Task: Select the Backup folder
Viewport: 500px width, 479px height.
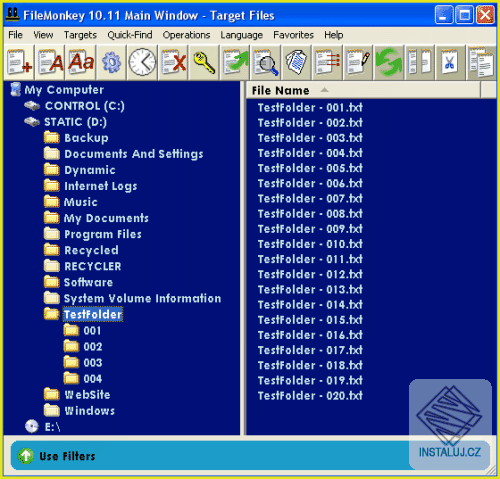Action: (x=86, y=138)
